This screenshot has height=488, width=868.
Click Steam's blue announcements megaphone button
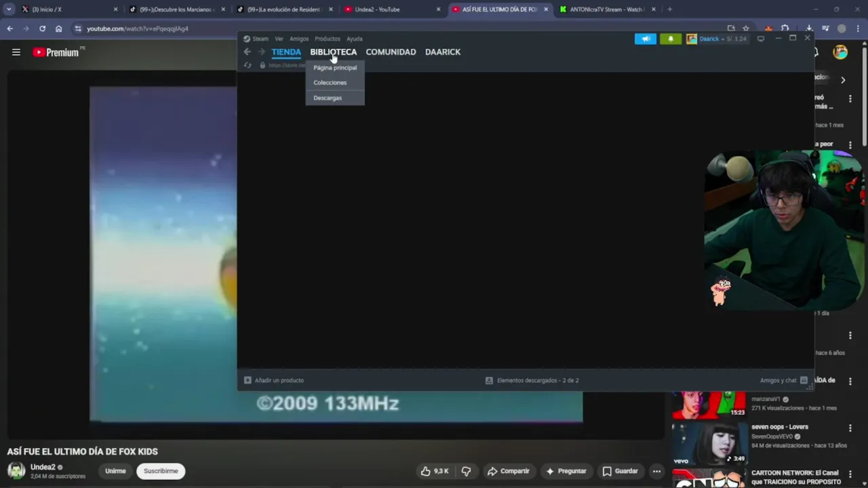(646, 39)
